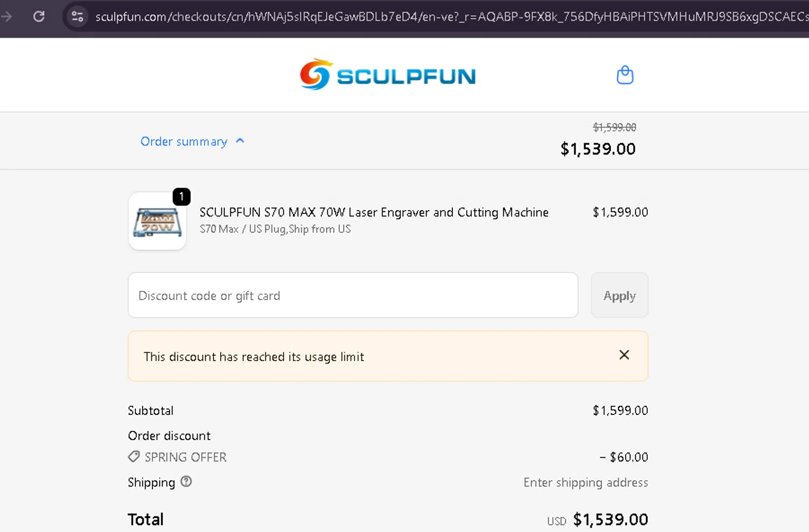
Task: Open site information icon in address bar
Action: [x=78, y=17]
